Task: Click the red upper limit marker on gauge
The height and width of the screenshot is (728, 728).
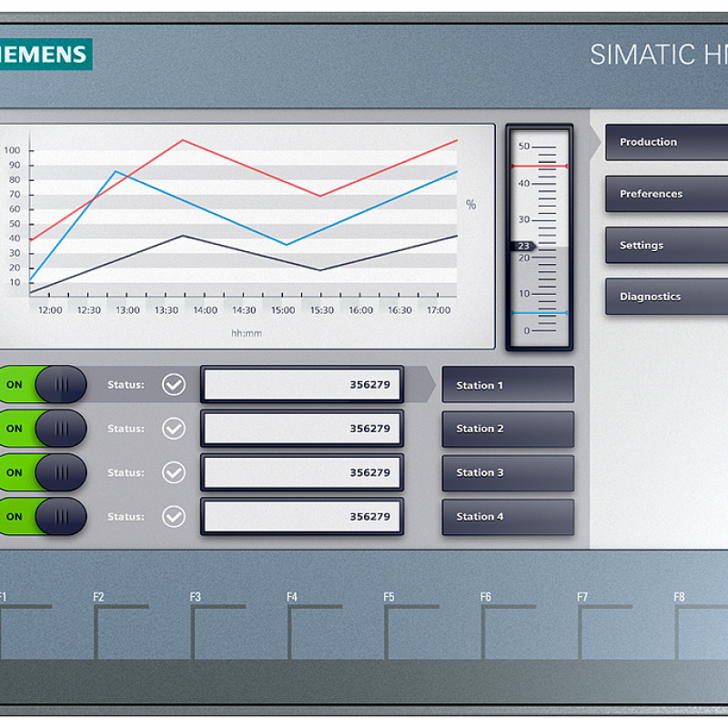Action: point(539,167)
